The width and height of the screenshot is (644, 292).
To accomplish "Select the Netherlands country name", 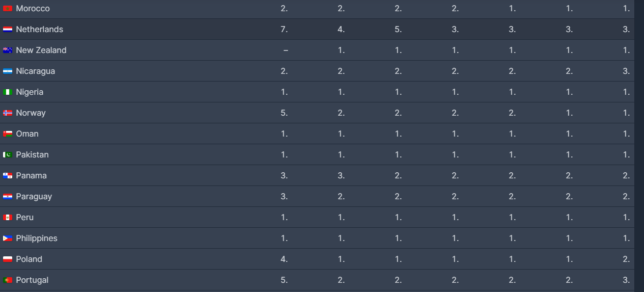I will pos(40,30).
